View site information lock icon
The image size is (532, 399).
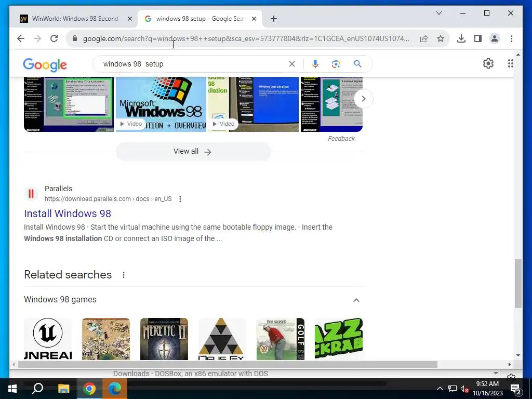tap(75, 38)
